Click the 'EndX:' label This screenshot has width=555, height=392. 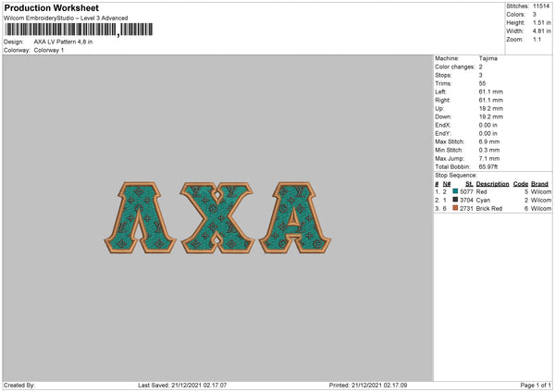pos(443,125)
